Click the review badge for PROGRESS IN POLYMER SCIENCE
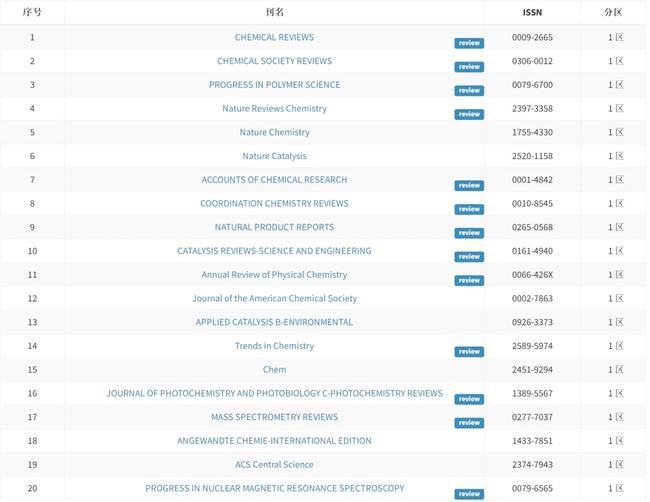This screenshot has height=502, width=650. pos(469,91)
